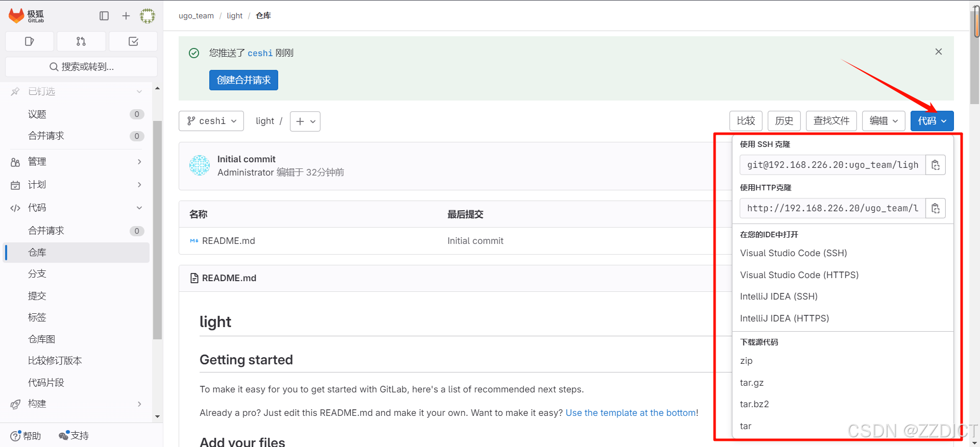Image resolution: width=980 pixels, height=447 pixels.
Task: Copy the HTTP clone URL
Action: (x=936, y=208)
